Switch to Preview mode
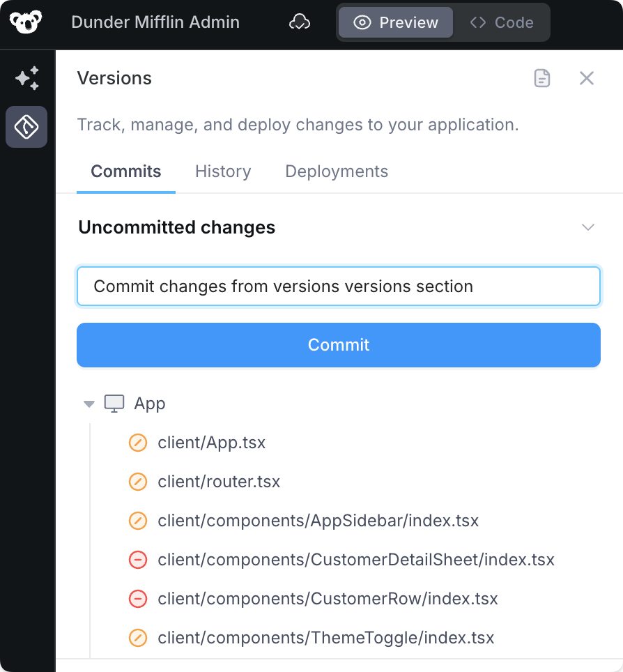Image resolution: width=623 pixels, height=672 pixels. pyautogui.click(x=396, y=22)
